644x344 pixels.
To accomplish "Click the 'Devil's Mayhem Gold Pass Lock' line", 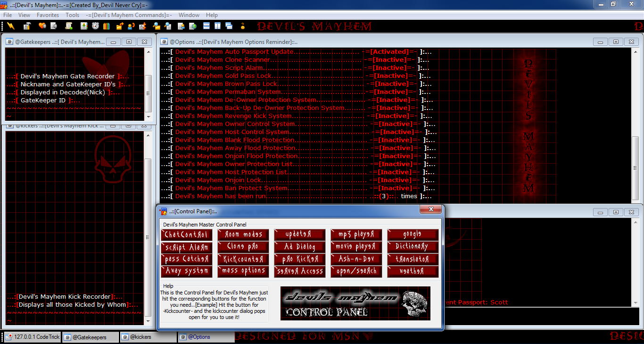I will click(296, 76).
